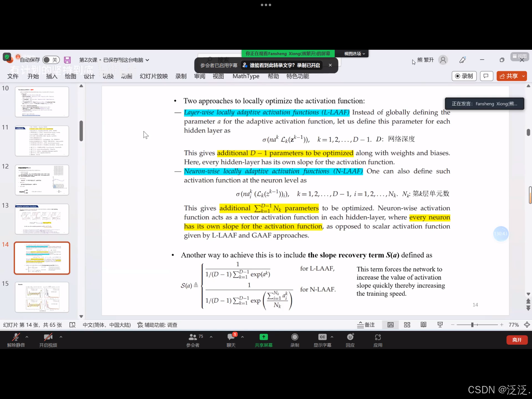Click the red Leave meeting button
The height and width of the screenshot is (399, 532).
tap(517, 340)
